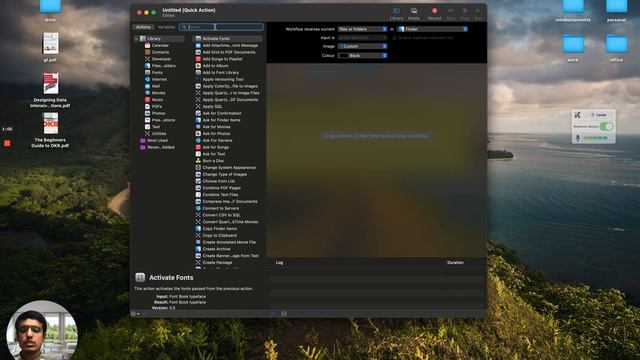Select the Contacts library category
The height and width of the screenshot is (360, 640).
click(x=157, y=52)
